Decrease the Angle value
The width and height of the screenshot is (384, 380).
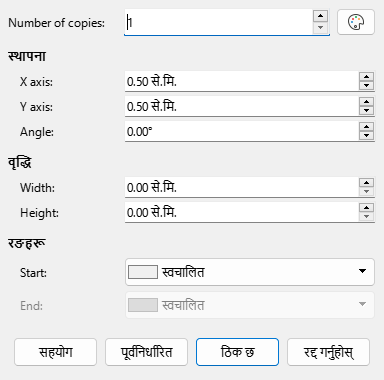pyautogui.click(x=366, y=136)
